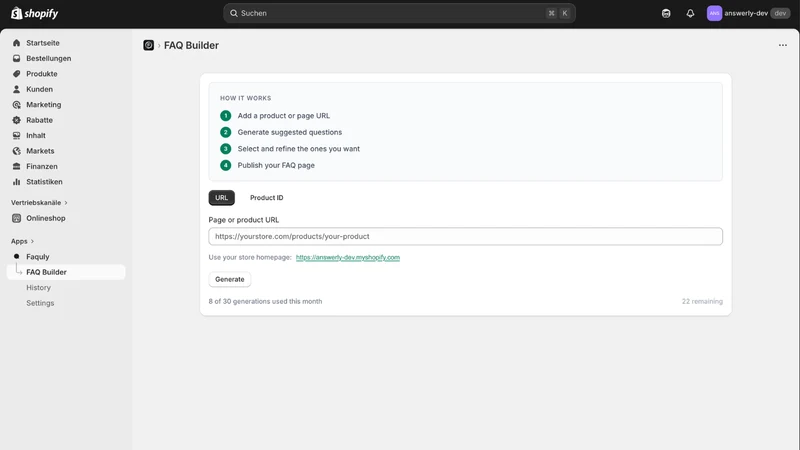The height and width of the screenshot is (450, 800).
Task: Open the Kunden page
Action: tap(39, 89)
